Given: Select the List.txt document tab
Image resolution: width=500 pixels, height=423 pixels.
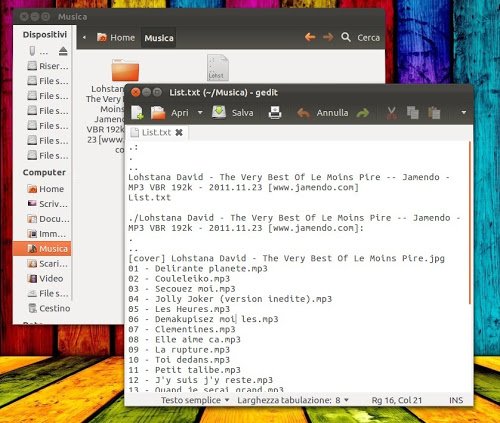Looking at the screenshot, I should 156,133.
